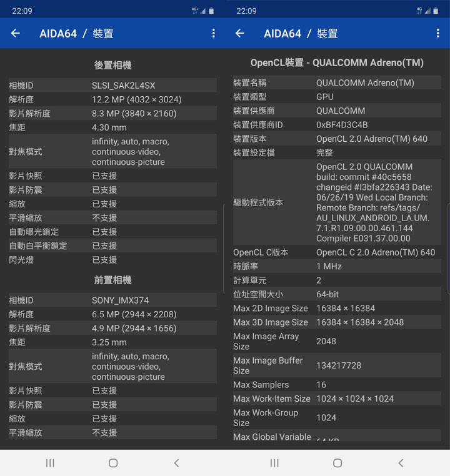Tap home button on left phone
The width and height of the screenshot is (450, 476).
tap(113, 463)
